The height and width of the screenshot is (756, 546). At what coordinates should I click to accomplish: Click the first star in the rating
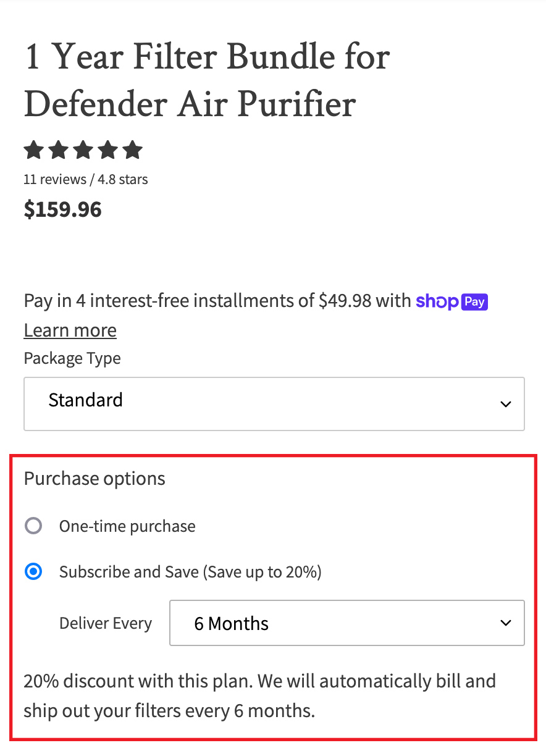(34, 149)
